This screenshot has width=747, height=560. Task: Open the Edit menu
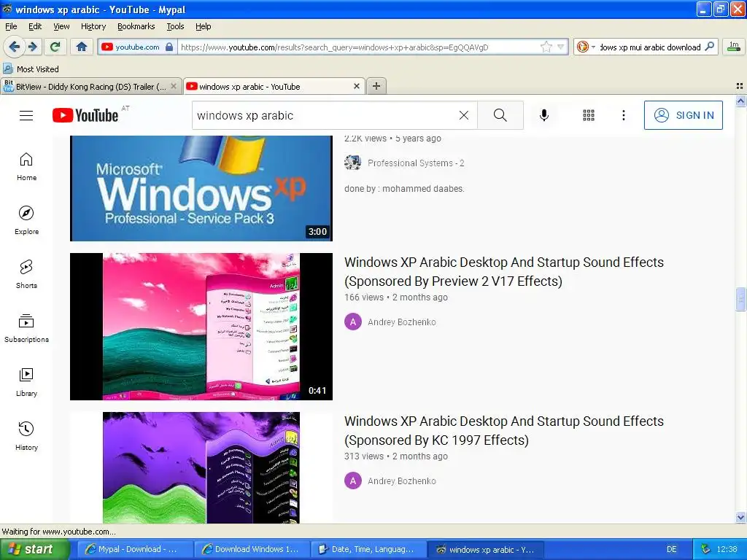[x=35, y=26]
